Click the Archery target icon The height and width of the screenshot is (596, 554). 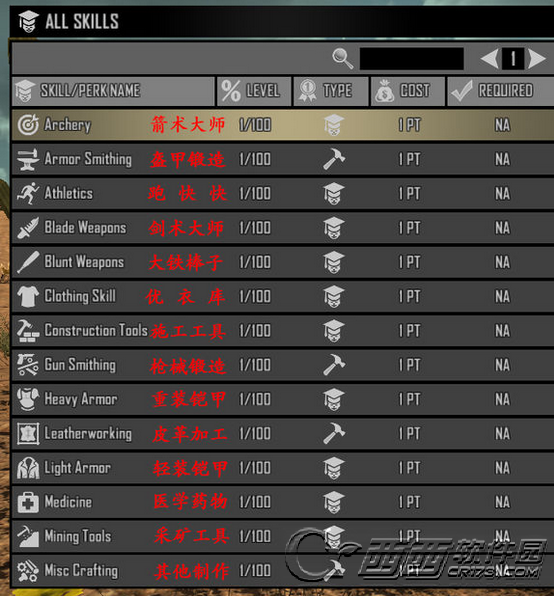[28, 125]
